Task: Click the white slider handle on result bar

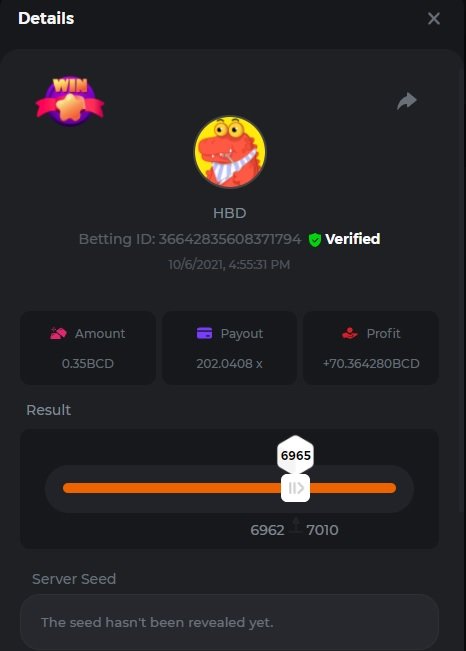Action: [x=295, y=488]
